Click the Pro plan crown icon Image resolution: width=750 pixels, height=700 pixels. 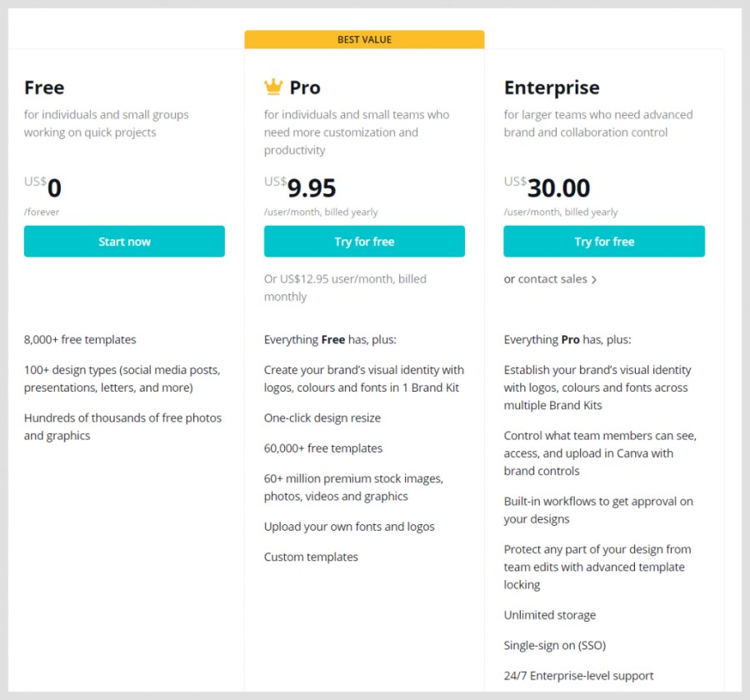273,87
